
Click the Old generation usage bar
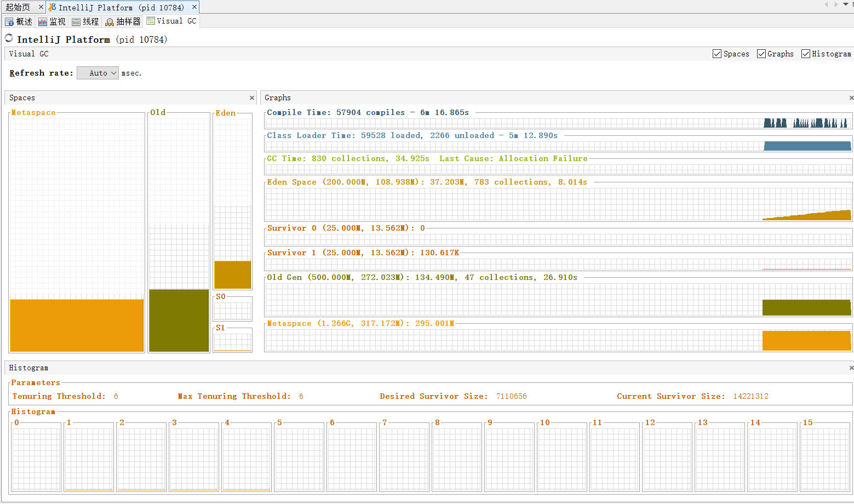point(179,320)
